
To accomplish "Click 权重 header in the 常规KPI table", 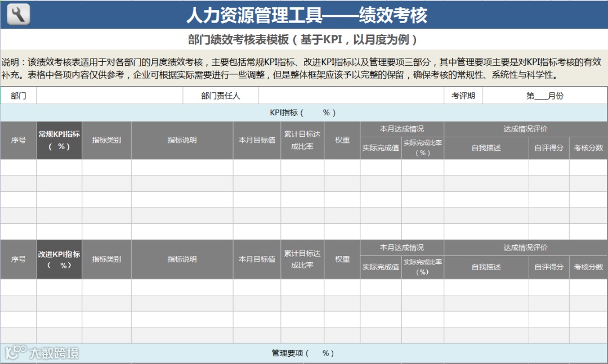I will click(342, 140).
